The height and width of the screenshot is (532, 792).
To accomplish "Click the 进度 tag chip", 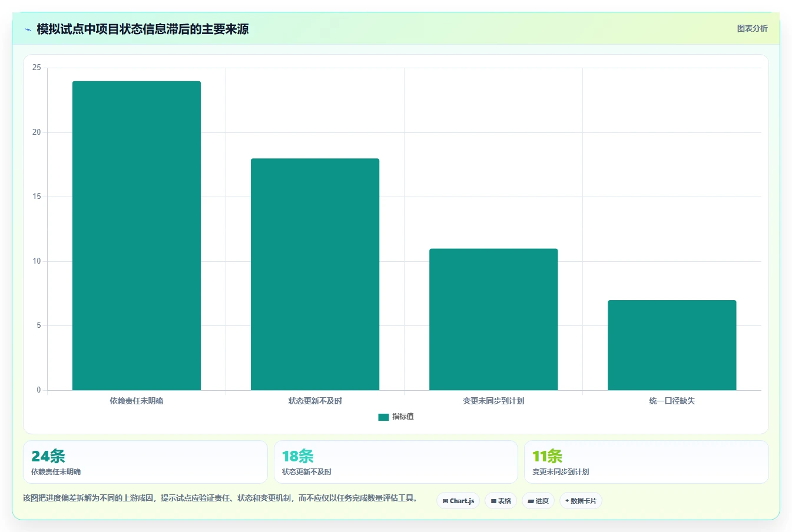I will pos(538,501).
